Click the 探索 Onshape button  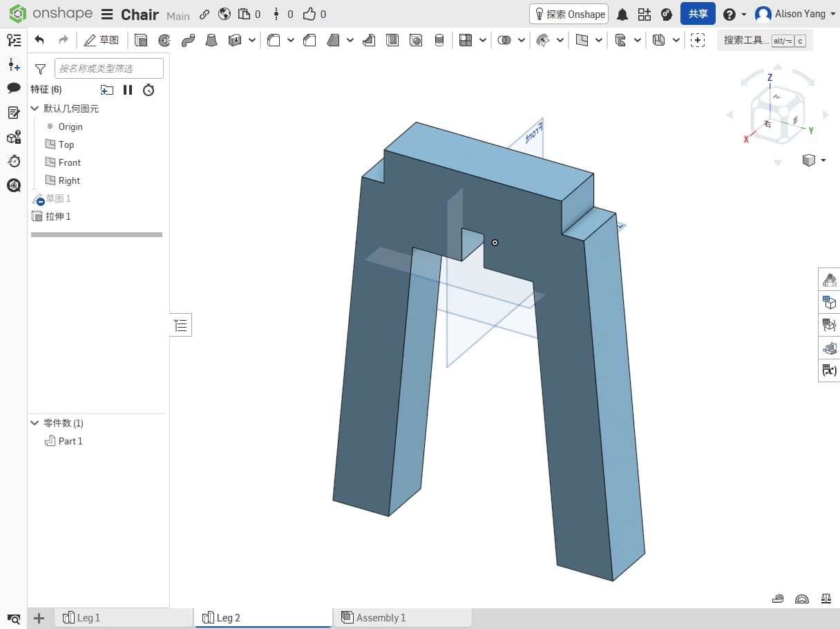pyautogui.click(x=569, y=15)
